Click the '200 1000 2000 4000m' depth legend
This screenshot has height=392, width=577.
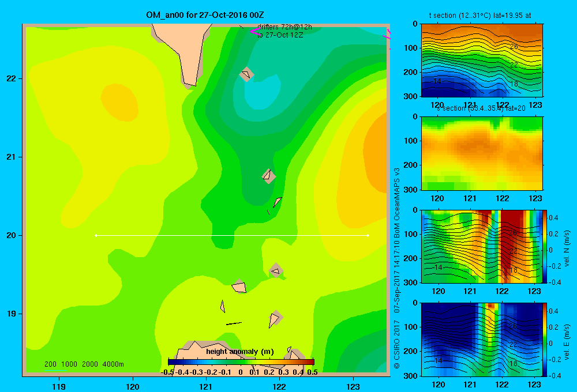[84, 364]
